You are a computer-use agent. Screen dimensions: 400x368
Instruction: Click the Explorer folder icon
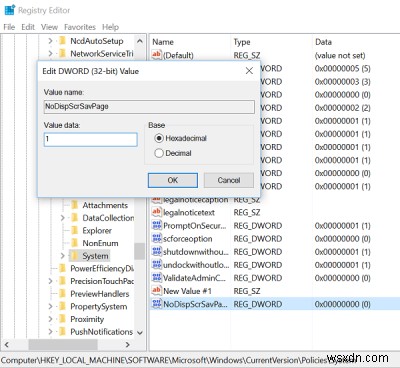pyautogui.click(x=75, y=230)
